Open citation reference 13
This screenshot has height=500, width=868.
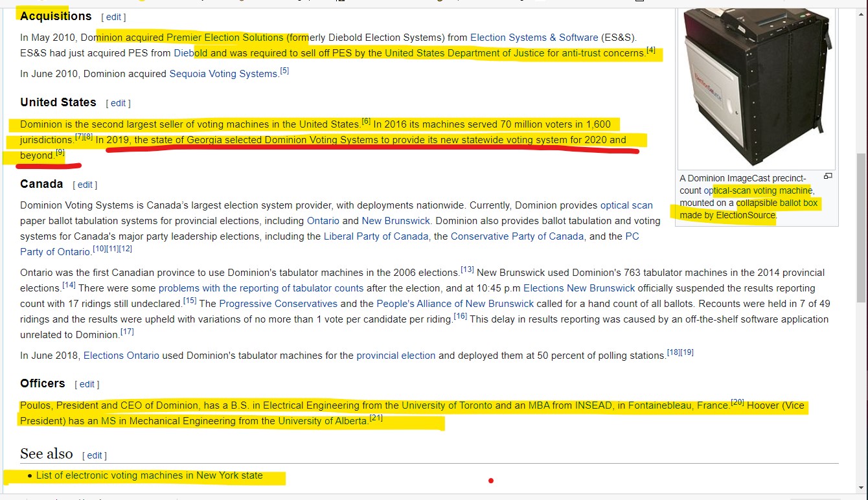pos(468,269)
